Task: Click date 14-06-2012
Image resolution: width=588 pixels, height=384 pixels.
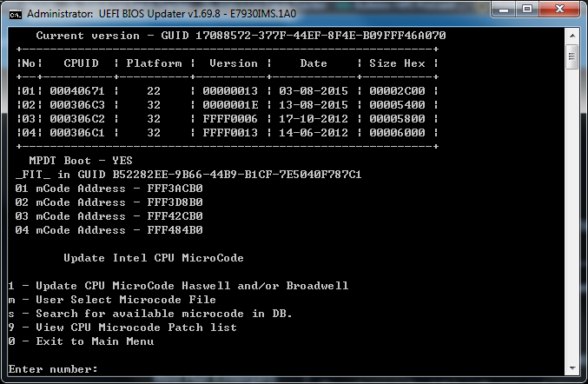Action: coord(314,133)
